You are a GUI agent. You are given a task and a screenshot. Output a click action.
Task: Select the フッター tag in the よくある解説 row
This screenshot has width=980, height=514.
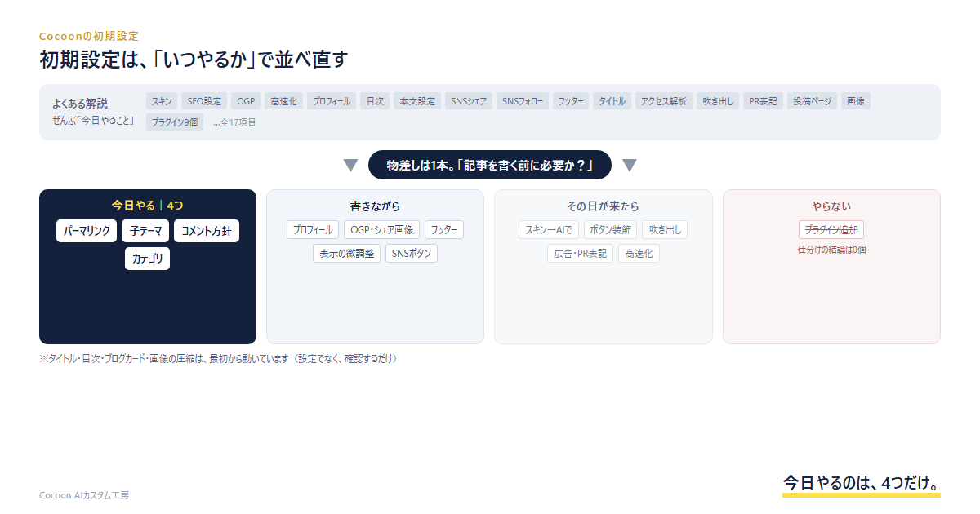pos(571,101)
